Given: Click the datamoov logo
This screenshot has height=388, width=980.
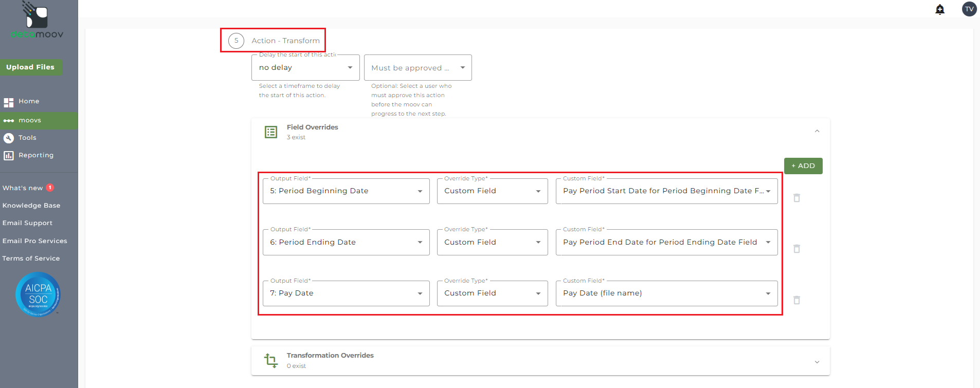Looking at the screenshot, I should point(37,21).
